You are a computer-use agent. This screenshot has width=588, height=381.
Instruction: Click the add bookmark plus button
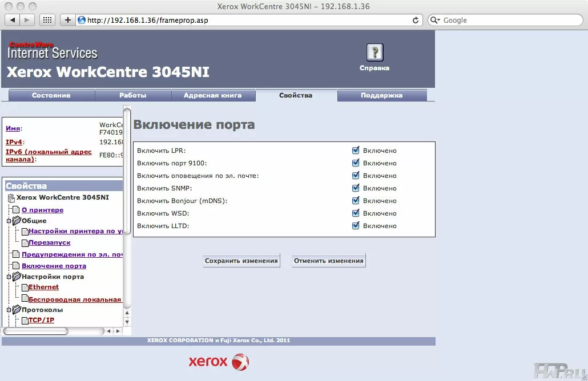67,20
